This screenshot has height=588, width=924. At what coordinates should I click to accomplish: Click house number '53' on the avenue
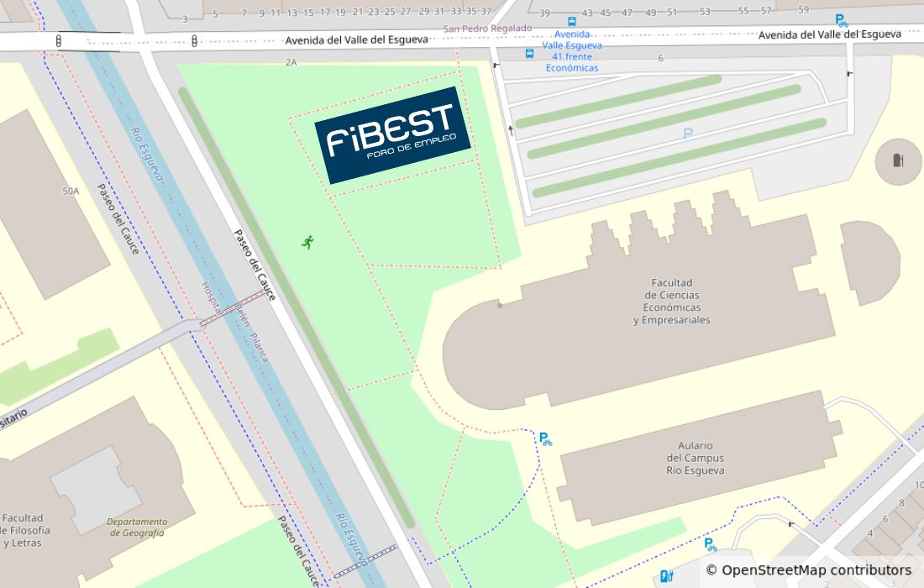[705, 11]
